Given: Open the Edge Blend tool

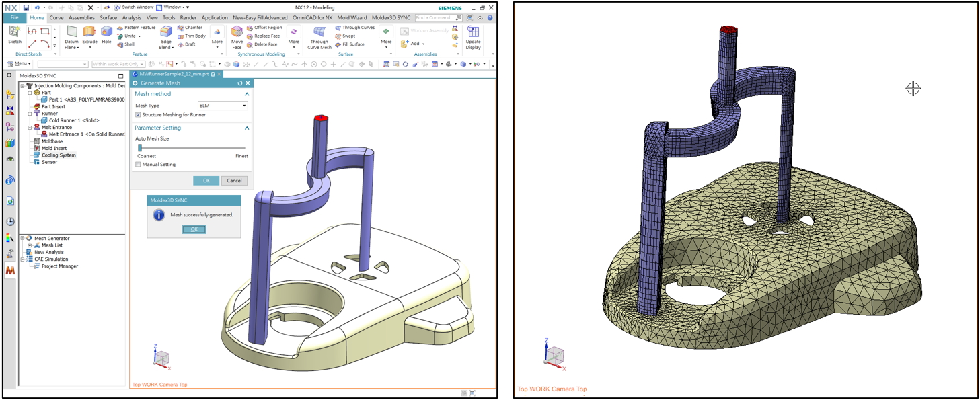Looking at the screenshot, I should pyautogui.click(x=166, y=38).
